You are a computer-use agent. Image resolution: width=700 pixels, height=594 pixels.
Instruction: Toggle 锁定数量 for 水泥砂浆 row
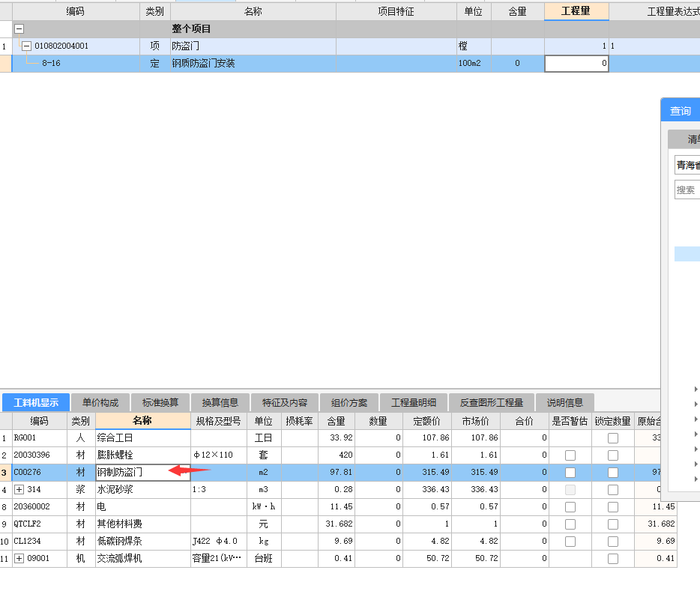[613, 490]
